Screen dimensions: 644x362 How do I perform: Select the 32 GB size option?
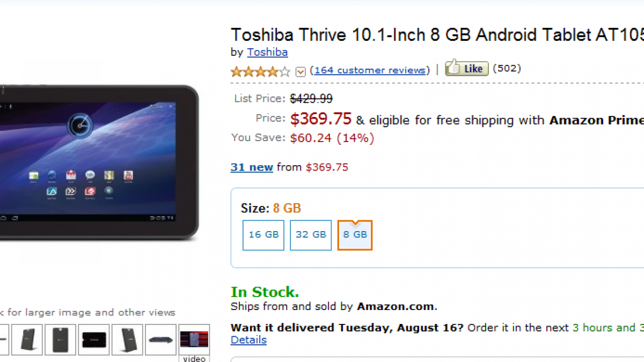pos(311,235)
